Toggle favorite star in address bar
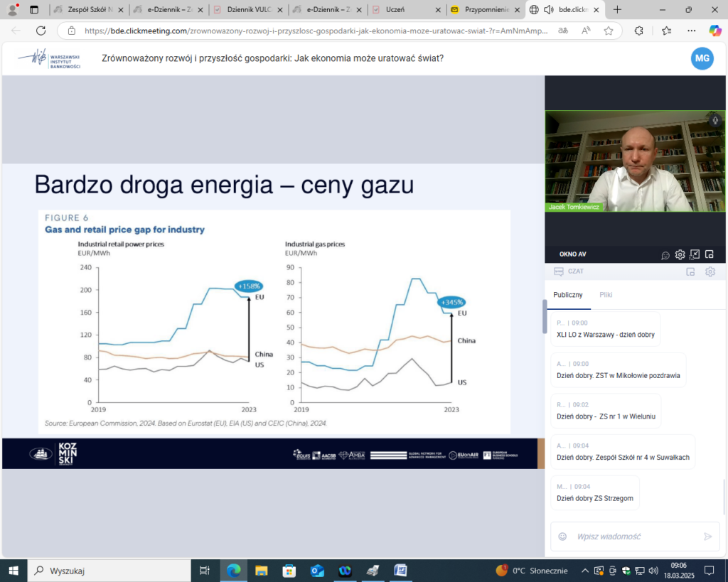The height and width of the screenshot is (582, 728). click(x=609, y=31)
